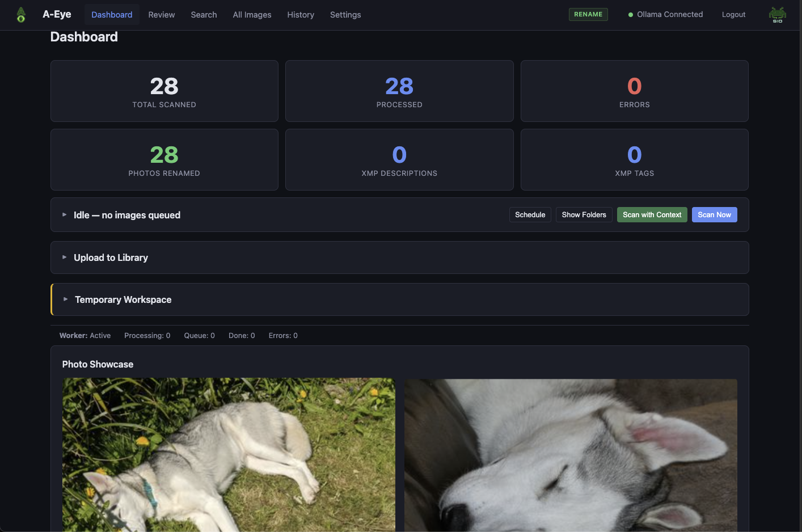The width and height of the screenshot is (802, 532).
Task: Log out using the Logout link
Action: (733, 15)
